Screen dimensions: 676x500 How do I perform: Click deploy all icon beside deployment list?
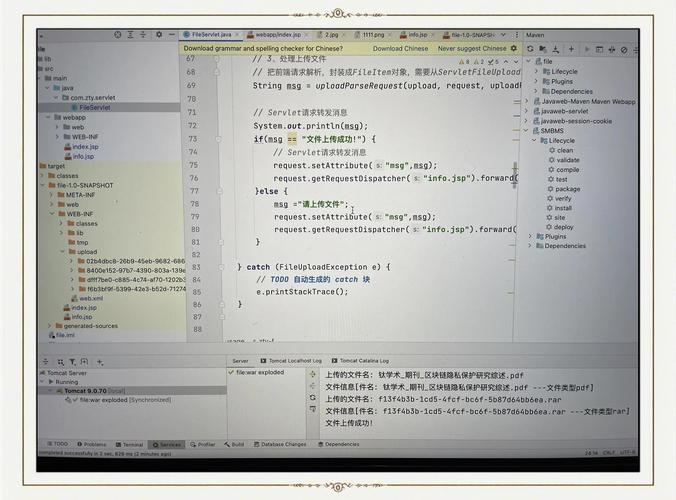[313, 374]
